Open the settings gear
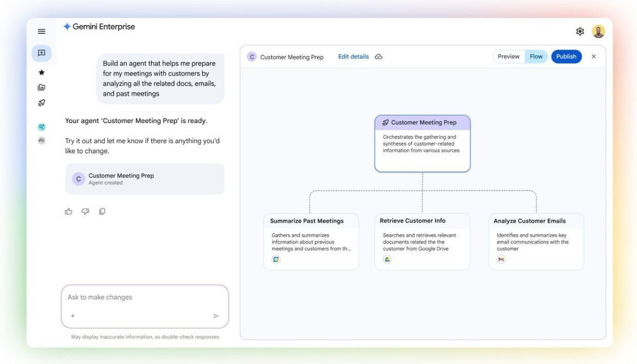637x364 pixels. [580, 31]
